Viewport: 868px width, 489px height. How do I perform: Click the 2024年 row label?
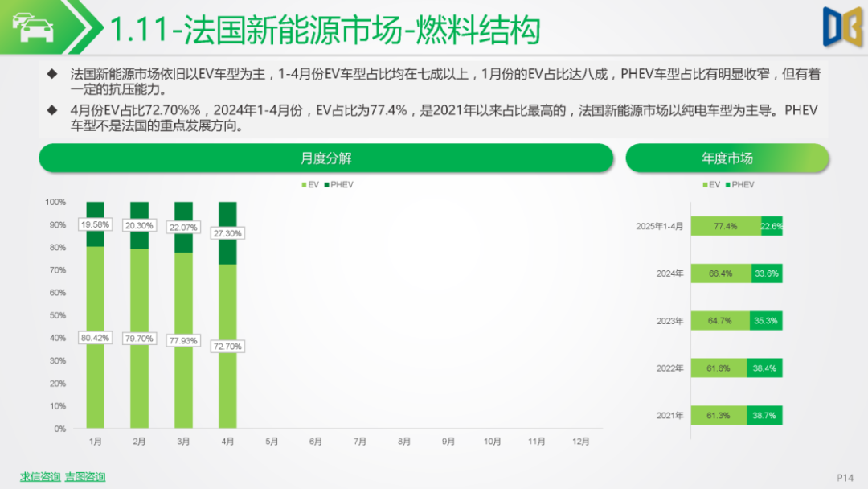(669, 273)
